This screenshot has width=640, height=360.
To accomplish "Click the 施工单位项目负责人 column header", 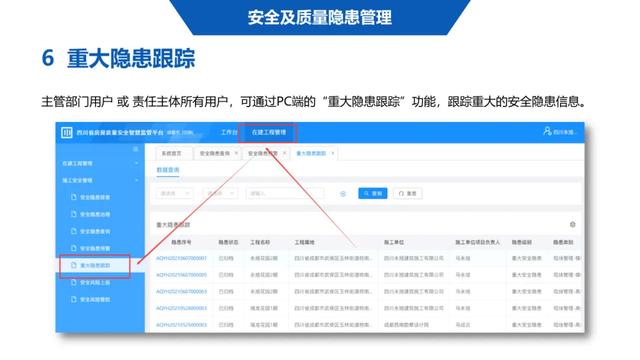I will point(478,242).
